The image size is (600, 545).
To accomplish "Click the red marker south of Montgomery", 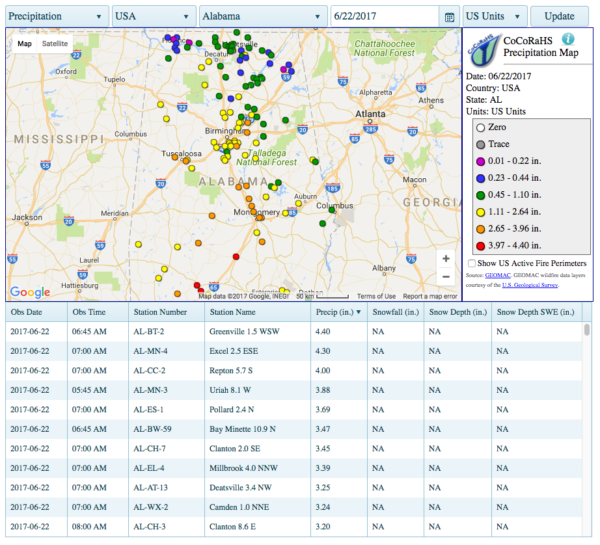I will click(236, 256).
